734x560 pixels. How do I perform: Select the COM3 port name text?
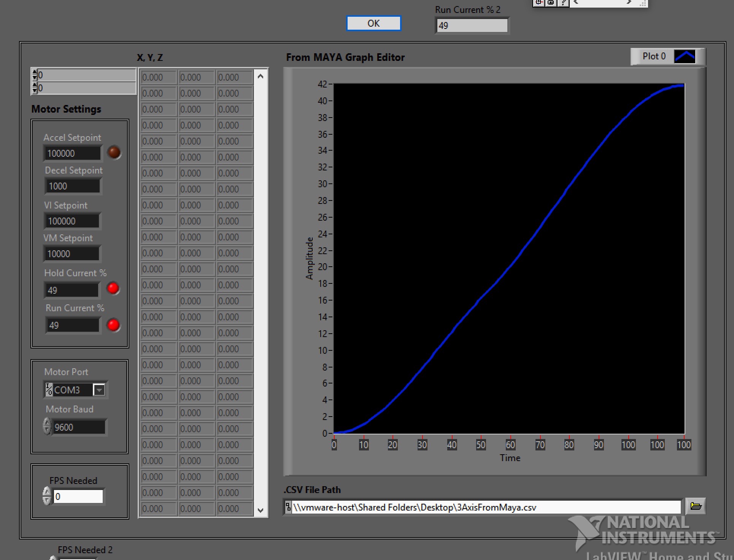(67, 390)
